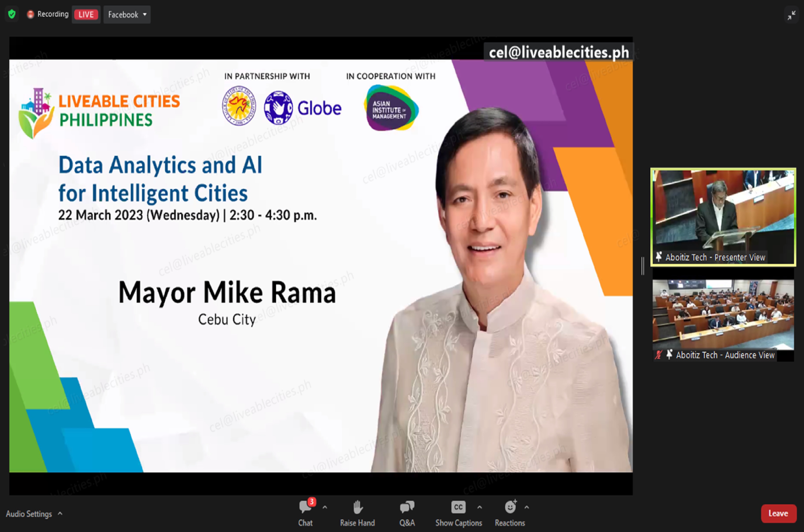Click the Reactions smiley icon

click(510, 507)
